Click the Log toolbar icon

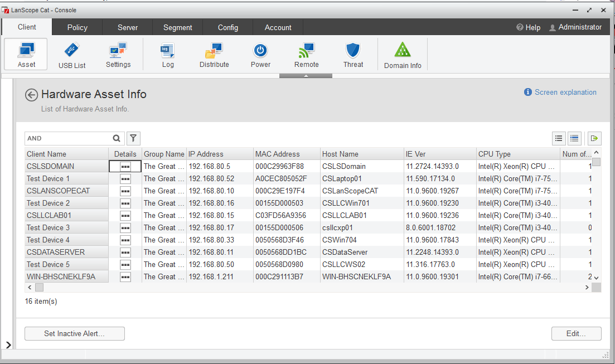168,55
